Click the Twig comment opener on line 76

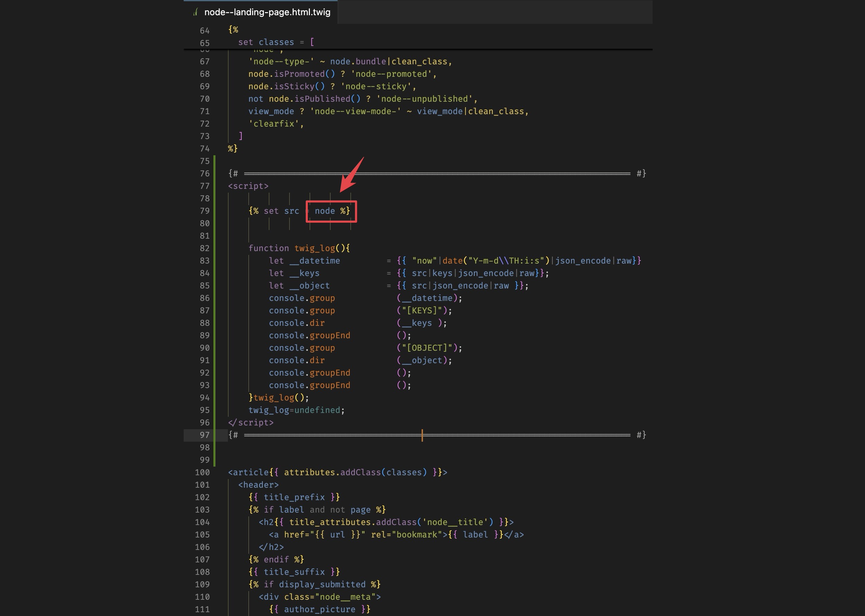pos(233,173)
